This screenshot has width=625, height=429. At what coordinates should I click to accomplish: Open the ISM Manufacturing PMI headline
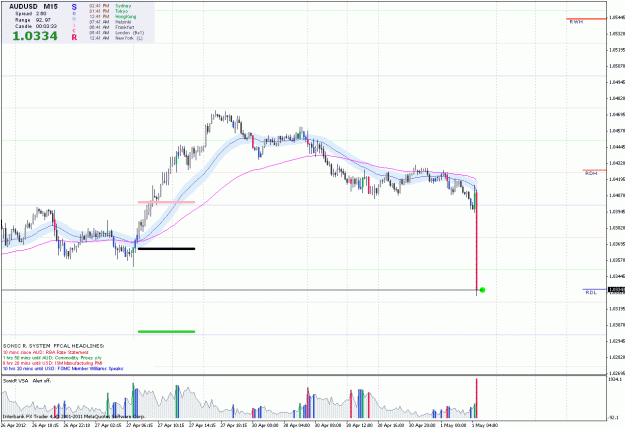(53, 363)
